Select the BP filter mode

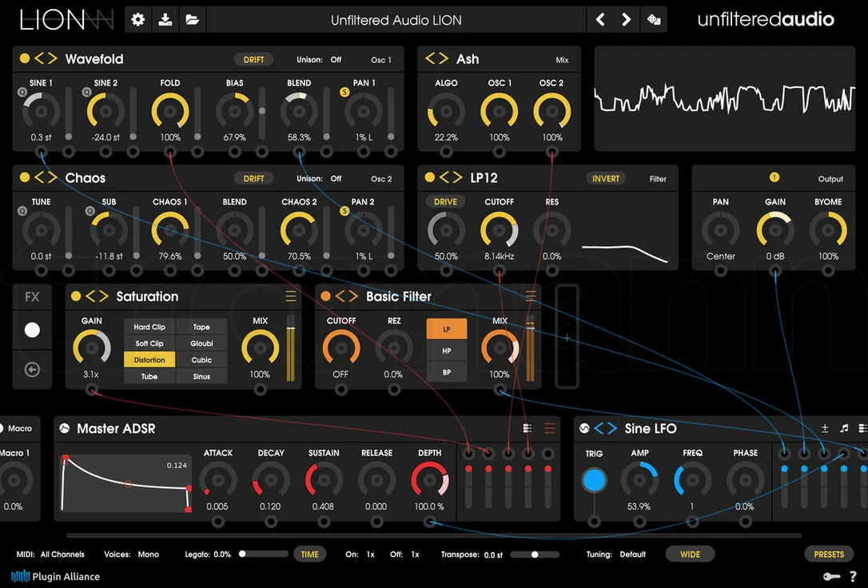coord(447,372)
